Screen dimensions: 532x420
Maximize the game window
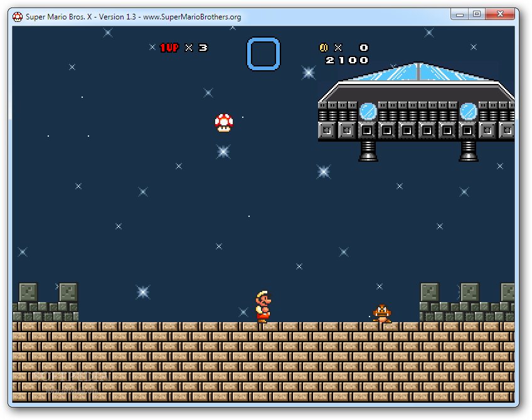[477, 14]
